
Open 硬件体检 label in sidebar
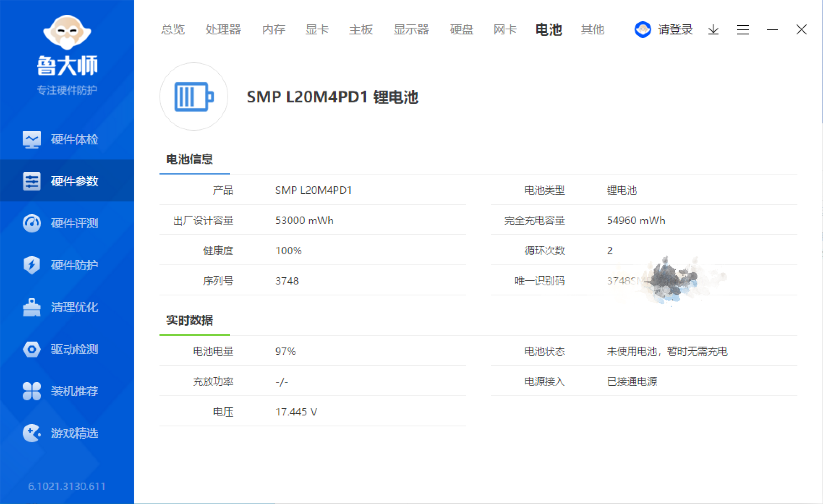75,139
